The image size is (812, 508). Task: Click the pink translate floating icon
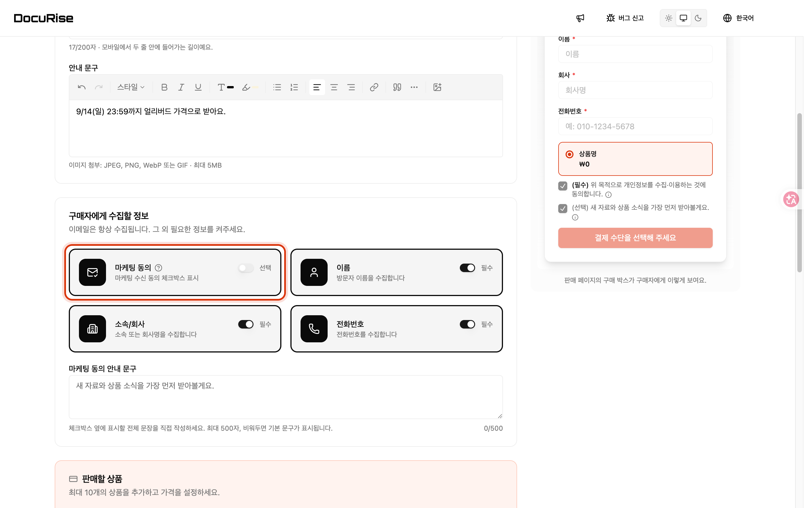(x=791, y=199)
